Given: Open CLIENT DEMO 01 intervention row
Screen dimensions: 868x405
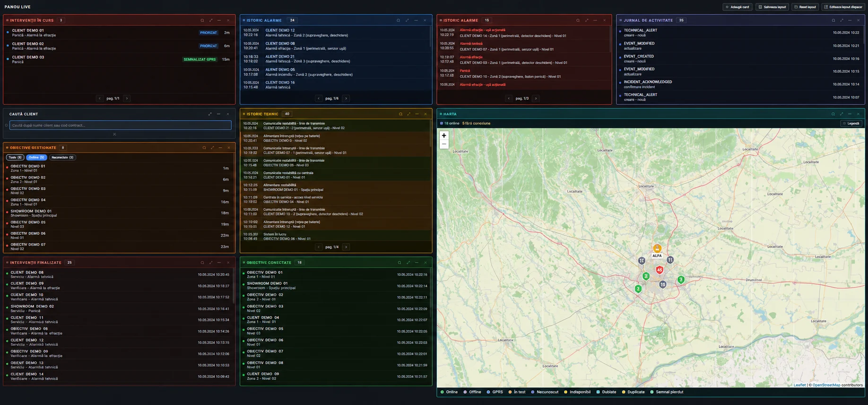Looking at the screenshot, I should coord(119,33).
